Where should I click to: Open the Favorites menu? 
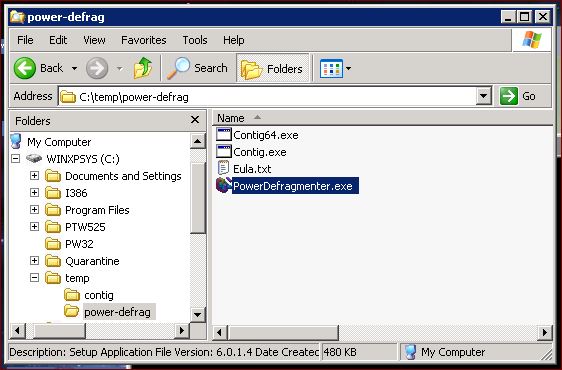143,40
